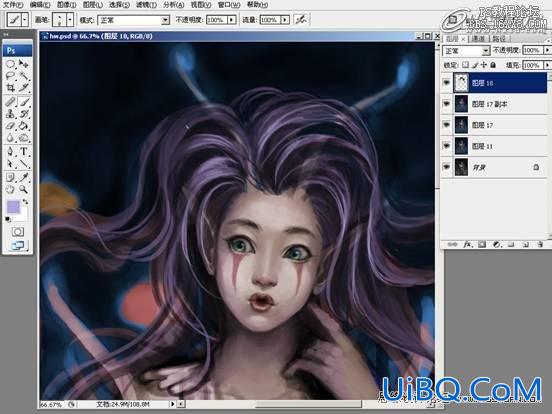Toggle lock transparent pixels
Viewport: 552px width, 414px height.
[465, 65]
